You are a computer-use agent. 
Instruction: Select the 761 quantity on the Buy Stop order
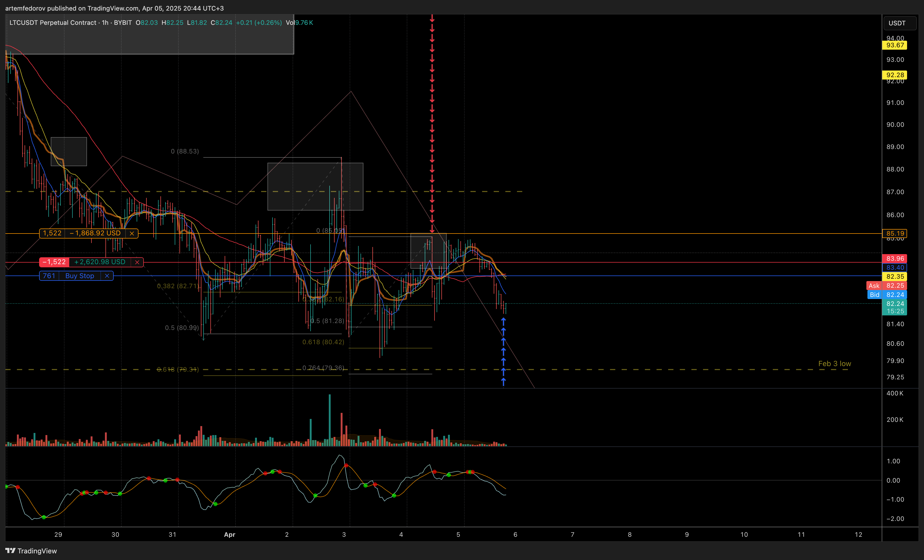click(49, 276)
